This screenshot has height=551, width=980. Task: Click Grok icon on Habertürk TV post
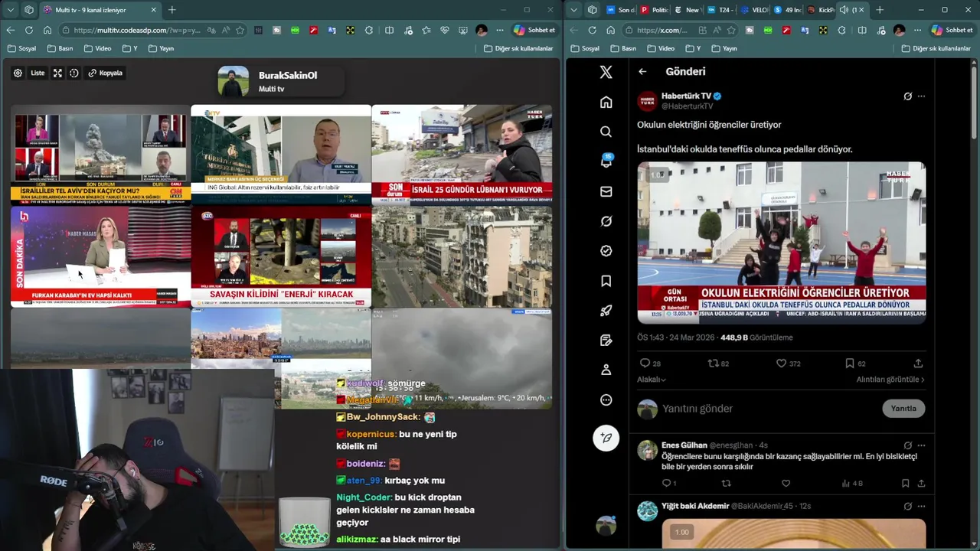pos(907,96)
